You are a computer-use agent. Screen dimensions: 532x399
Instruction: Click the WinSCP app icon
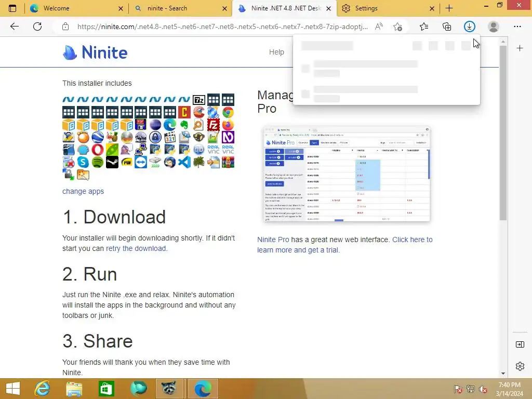[x=68, y=175]
